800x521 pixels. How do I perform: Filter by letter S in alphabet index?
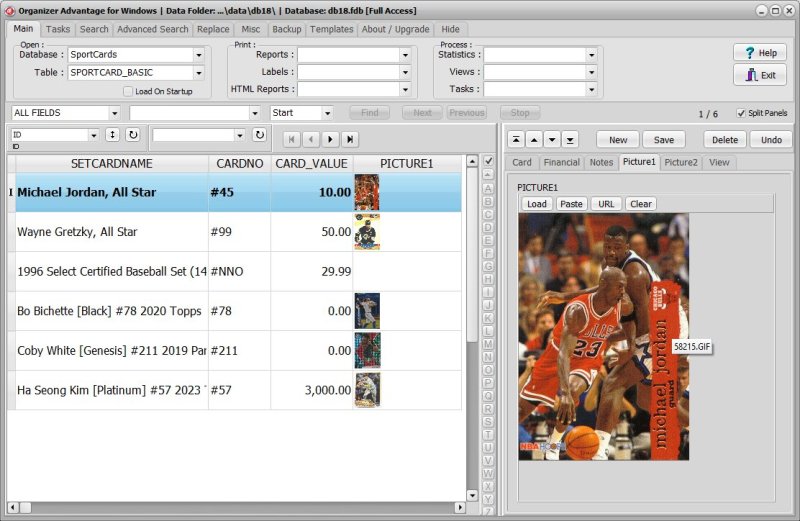point(488,421)
